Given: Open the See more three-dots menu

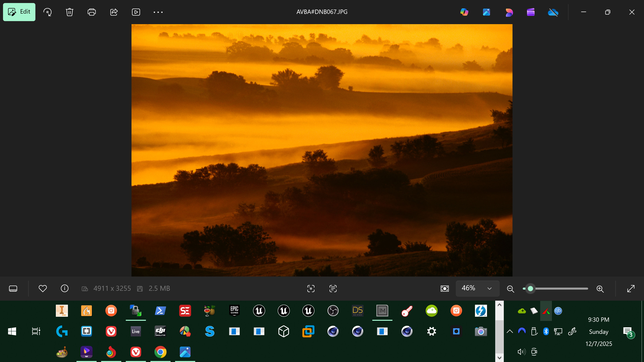Looking at the screenshot, I should coord(158,12).
